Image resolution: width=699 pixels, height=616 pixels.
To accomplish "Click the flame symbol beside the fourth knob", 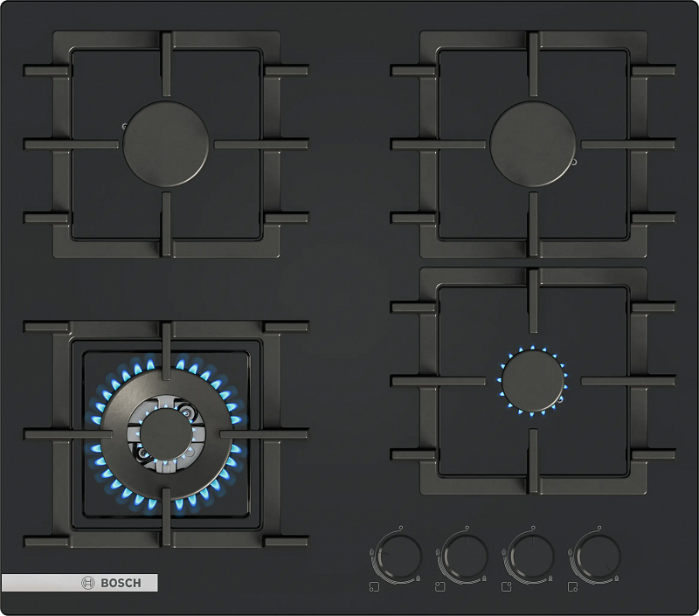I will tap(570, 552).
